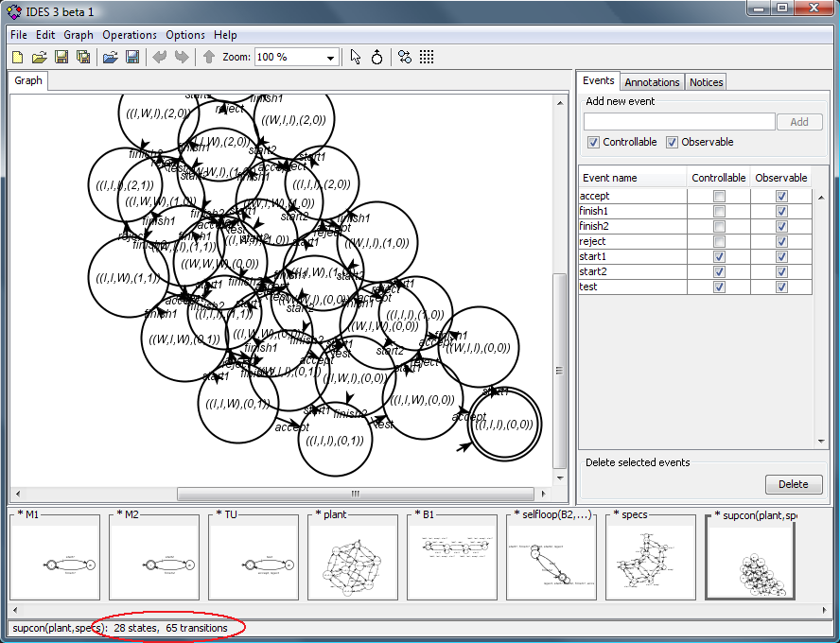Open the Help menu
Viewport: 840px width, 643px height.
225,35
